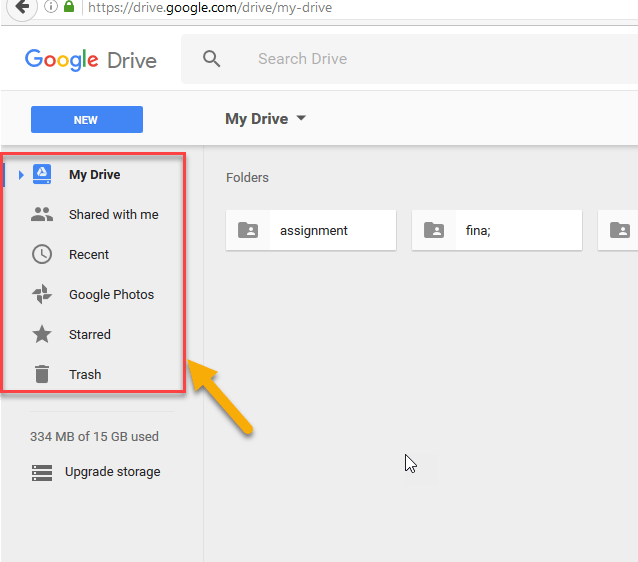Click the green padlock security icon
Screen dimensions: 638x562
(x=69, y=7)
